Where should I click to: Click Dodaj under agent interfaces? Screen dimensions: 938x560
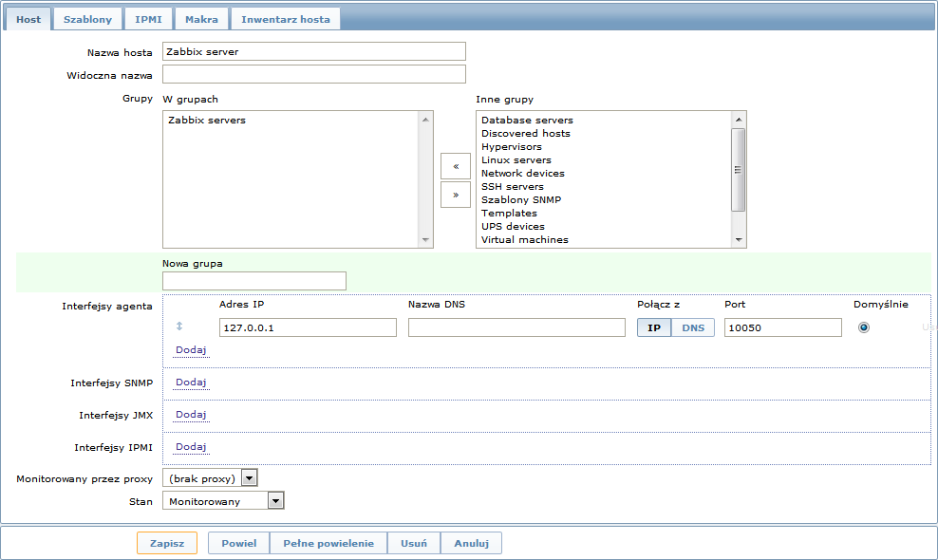click(x=191, y=350)
